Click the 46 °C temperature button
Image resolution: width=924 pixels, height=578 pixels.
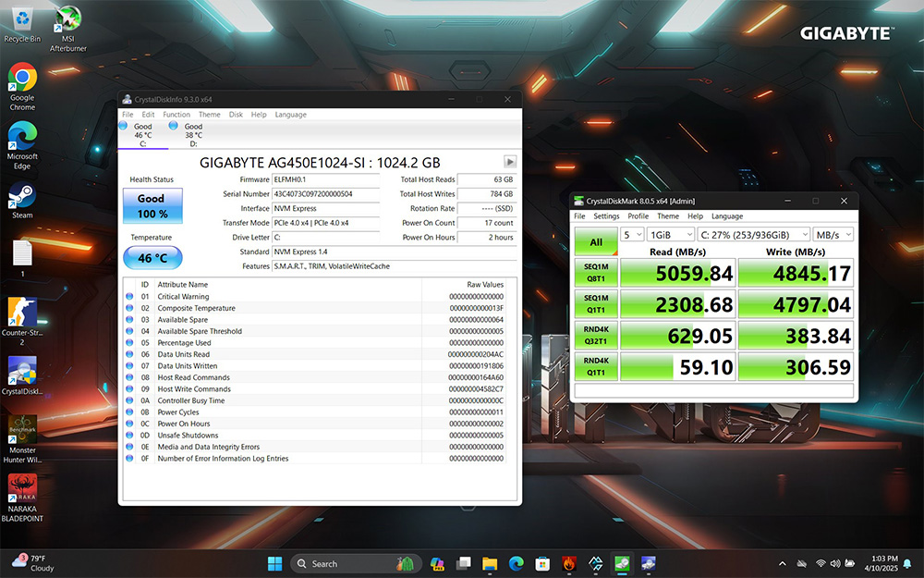pos(152,258)
